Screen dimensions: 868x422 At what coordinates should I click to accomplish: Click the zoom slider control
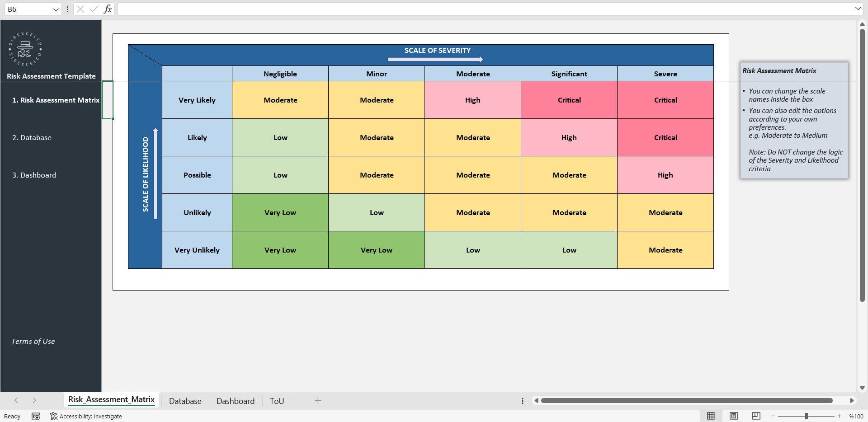click(x=807, y=416)
